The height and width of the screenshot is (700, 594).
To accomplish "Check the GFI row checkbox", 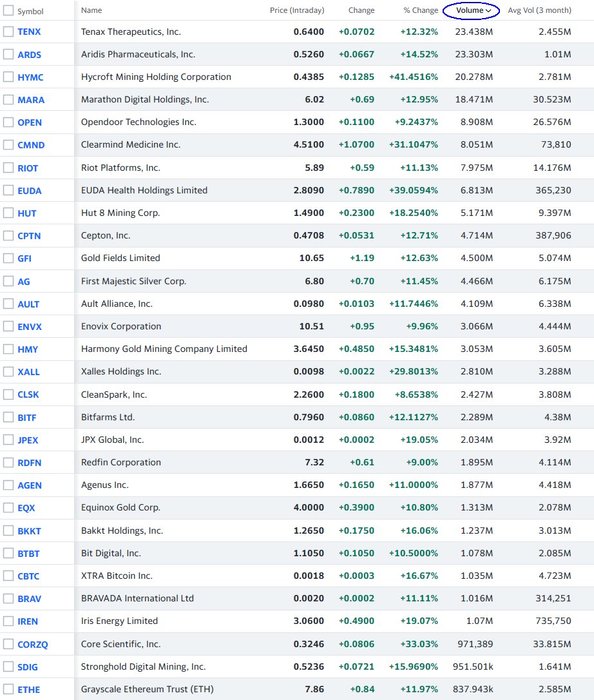I will click(x=8, y=258).
